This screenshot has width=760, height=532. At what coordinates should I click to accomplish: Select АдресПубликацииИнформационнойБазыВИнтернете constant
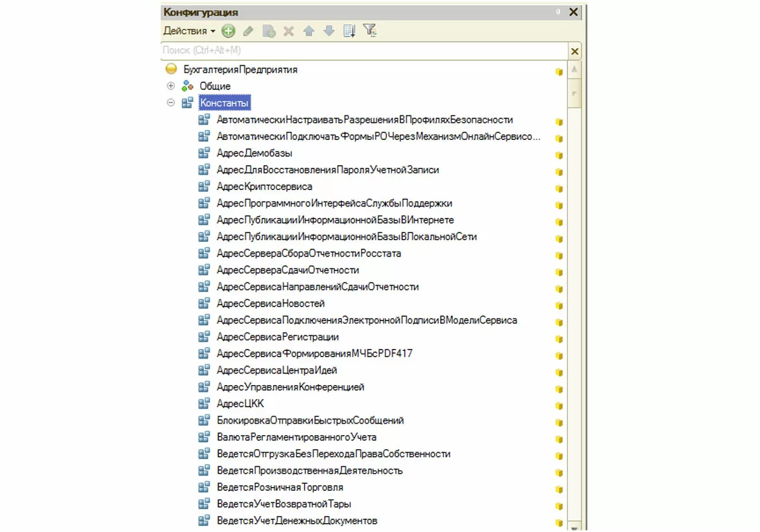point(336,220)
